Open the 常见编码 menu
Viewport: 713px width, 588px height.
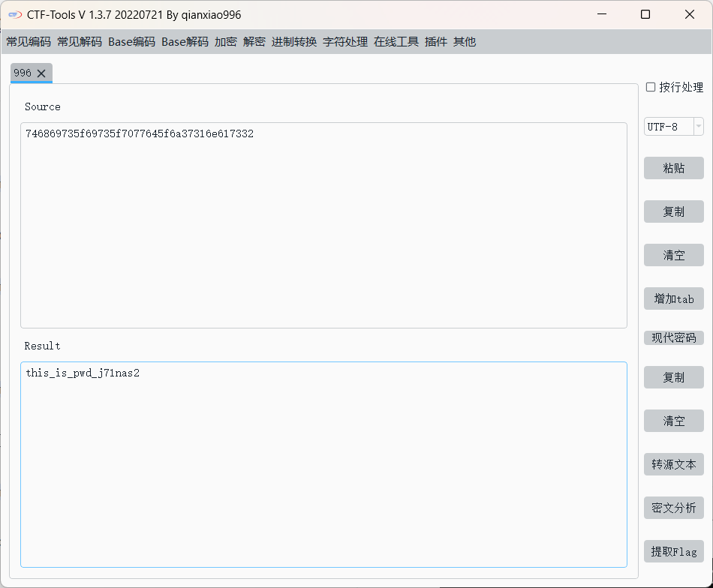click(29, 42)
